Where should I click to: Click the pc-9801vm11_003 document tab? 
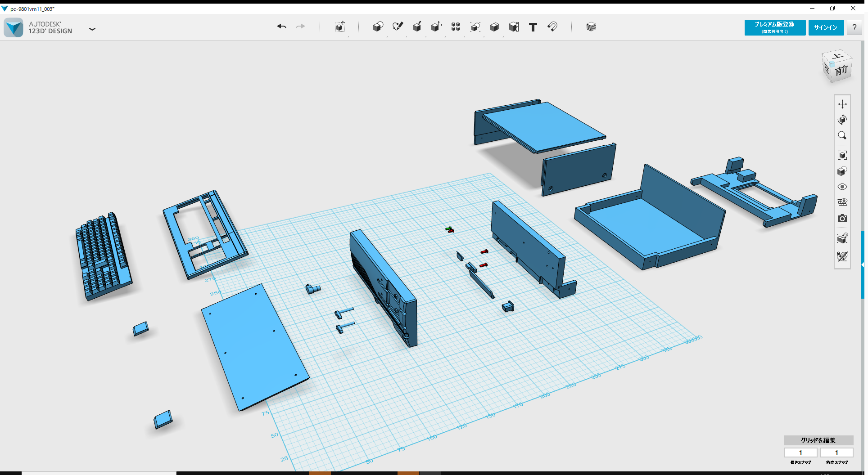coord(31,8)
